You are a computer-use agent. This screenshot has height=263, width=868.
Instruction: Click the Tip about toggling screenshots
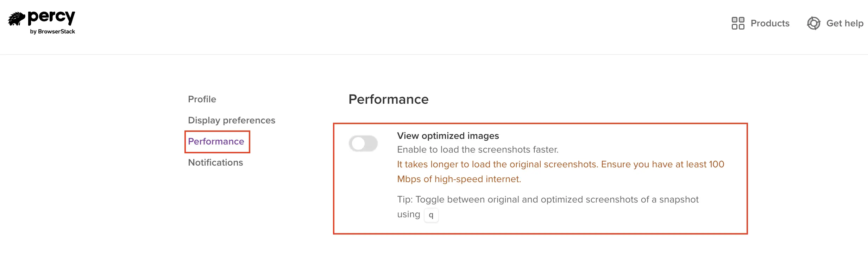click(x=548, y=200)
